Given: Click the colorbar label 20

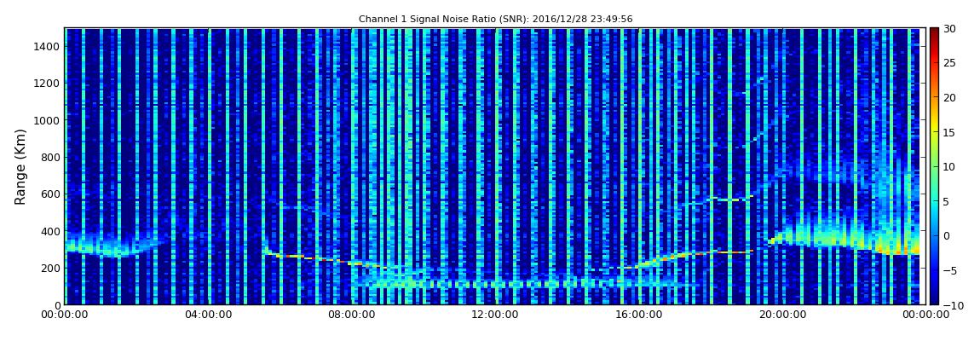Looking at the screenshot, I should pos(950,97).
